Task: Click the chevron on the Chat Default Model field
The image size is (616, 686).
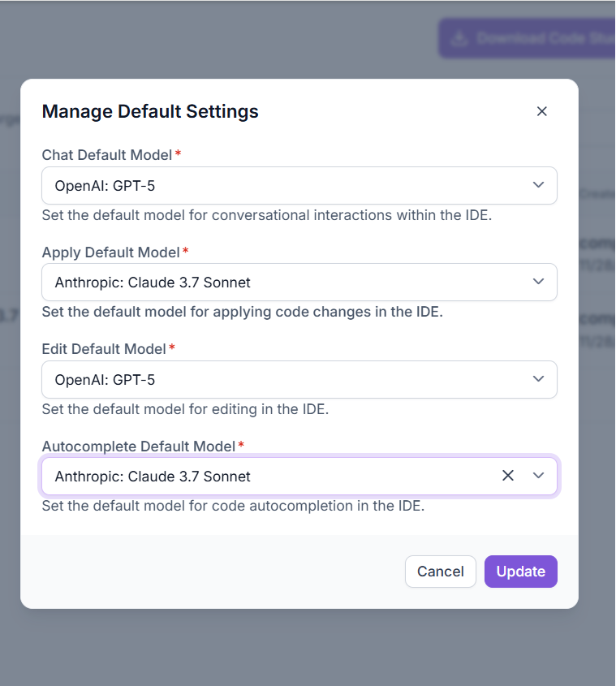Action: [537, 185]
